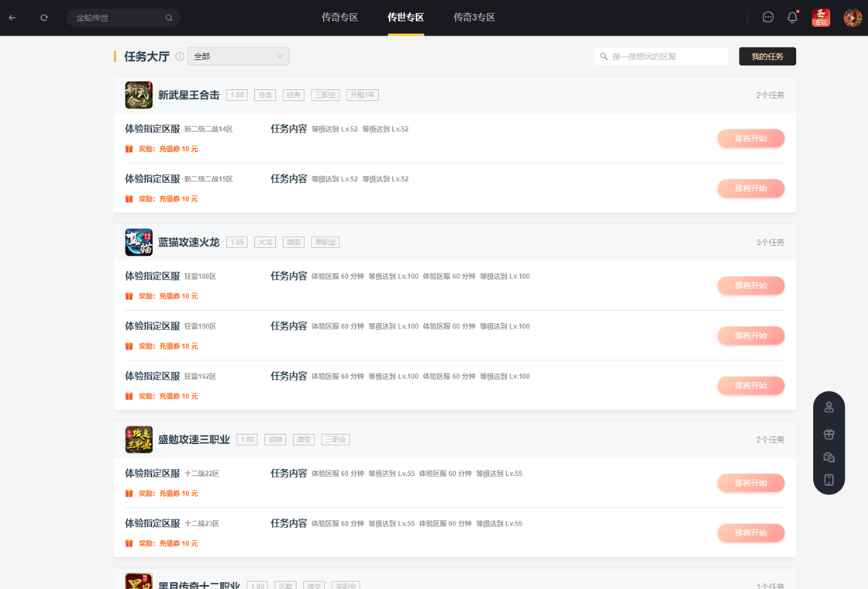Image resolution: width=868 pixels, height=589 pixels.
Task: Click the gift icon in floating sidebar
Action: point(828,434)
